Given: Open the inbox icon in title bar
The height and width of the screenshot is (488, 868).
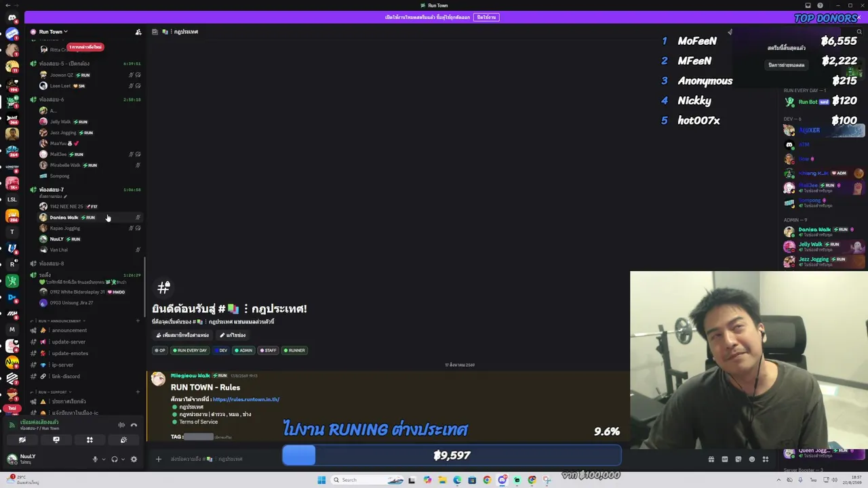Looking at the screenshot, I should pos(808,5).
